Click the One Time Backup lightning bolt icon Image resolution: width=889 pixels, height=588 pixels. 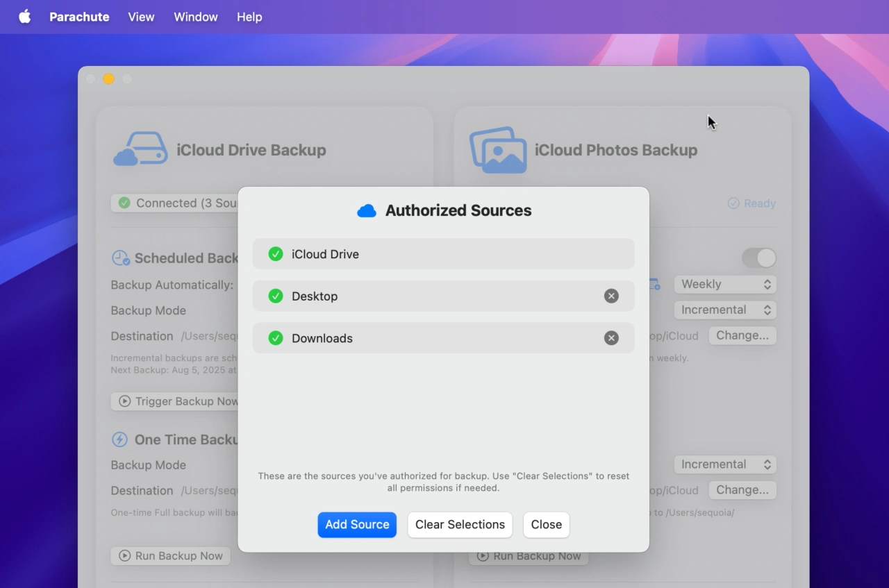click(120, 439)
